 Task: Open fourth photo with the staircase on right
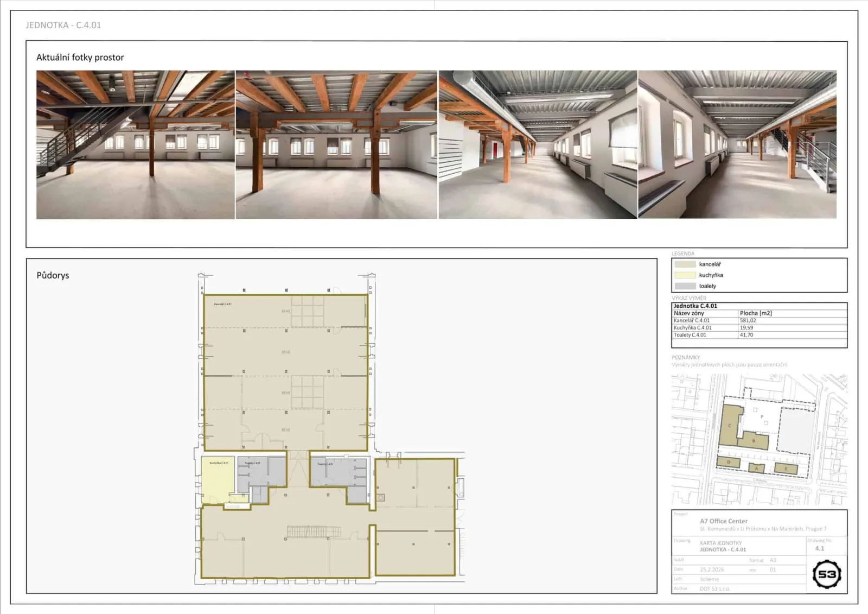click(737, 144)
